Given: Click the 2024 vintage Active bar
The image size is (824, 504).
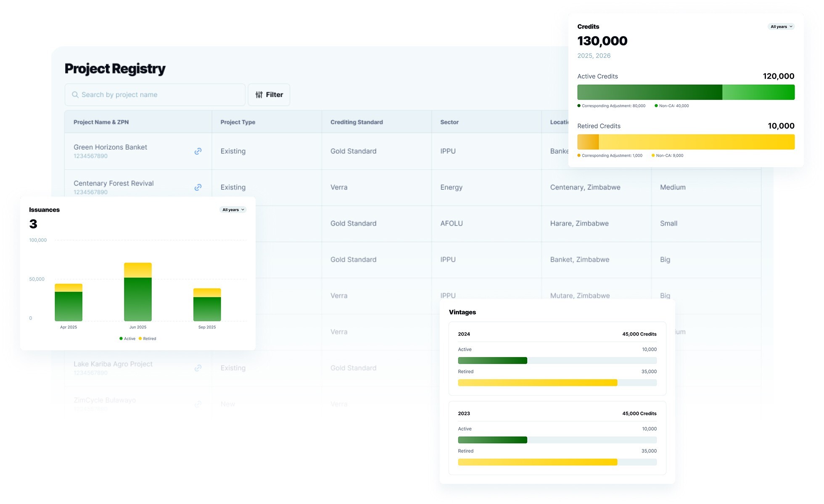Looking at the screenshot, I should [557, 360].
